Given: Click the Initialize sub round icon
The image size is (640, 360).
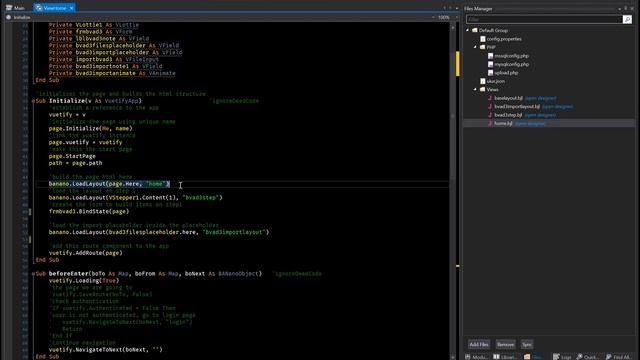Looking at the screenshot, I should tap(8, 17).
